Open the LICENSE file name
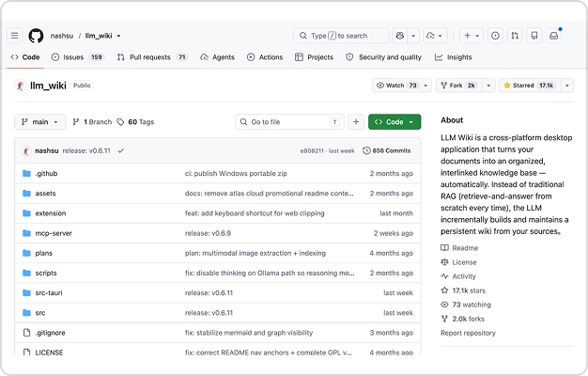This screenshot has width=588, height=376. pyautogui.click(x=49, y=352)
